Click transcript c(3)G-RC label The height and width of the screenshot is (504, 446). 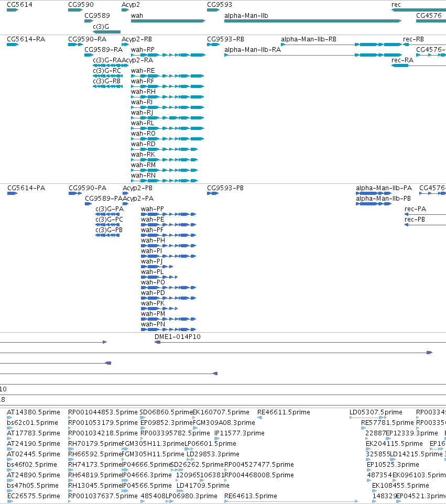107,71
